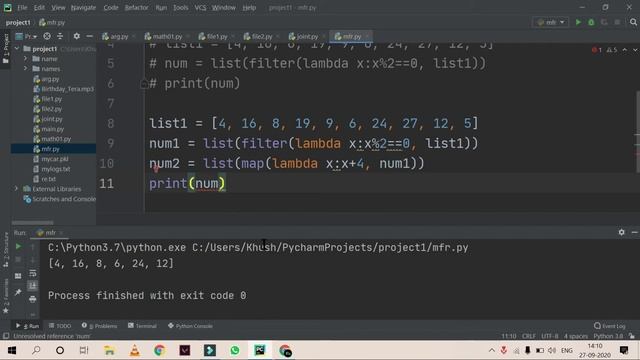The height and width of the screenshot is (360, 640).
Task: Click the project locate target icon
Action: click(47, 36)
